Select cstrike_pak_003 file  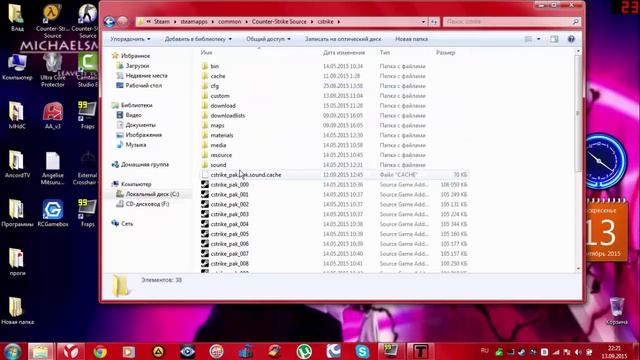(x=229, y=214)
